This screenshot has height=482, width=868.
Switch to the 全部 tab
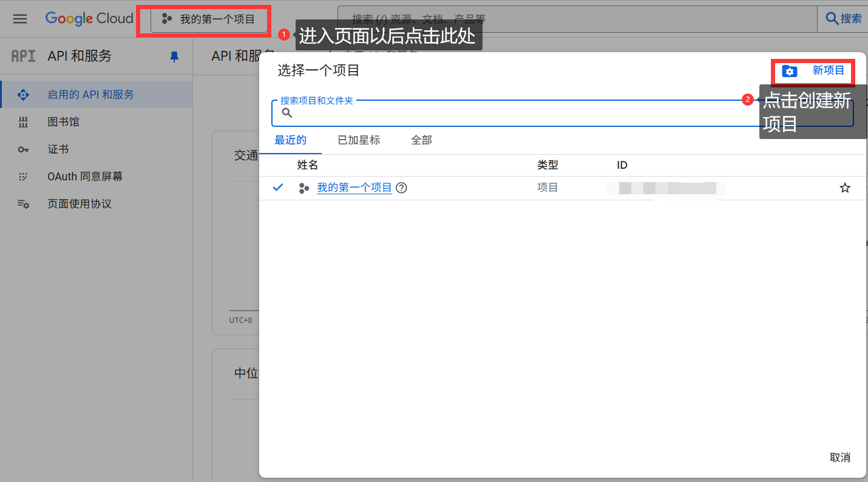click(x=421, y=140)
